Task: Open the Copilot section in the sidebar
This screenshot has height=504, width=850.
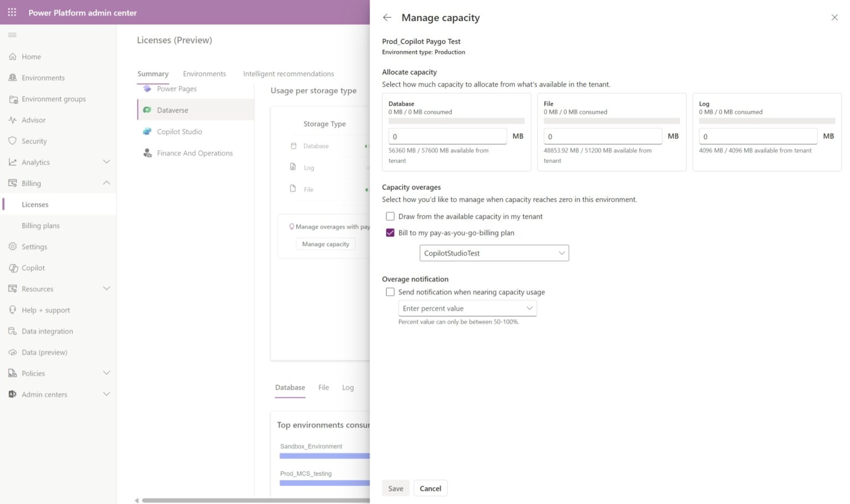Action: click(33, 268)
